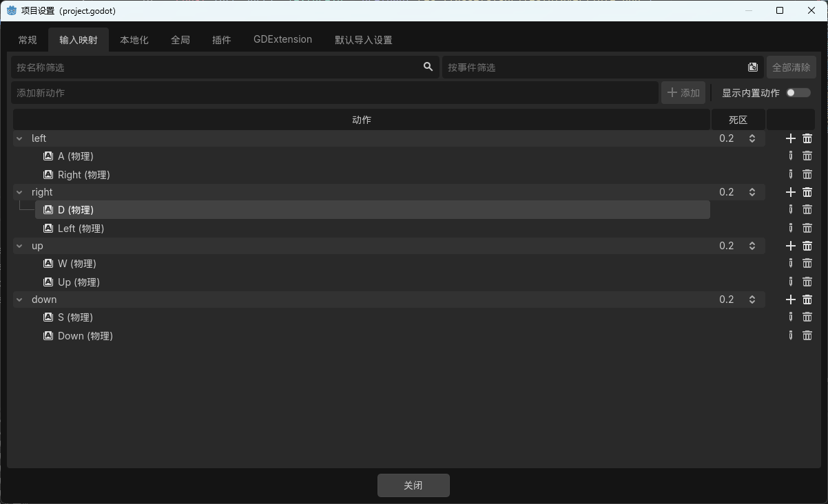828x504 pixels.
Task: Edit the W (物理) event
Action: click(x=791, y=264)
